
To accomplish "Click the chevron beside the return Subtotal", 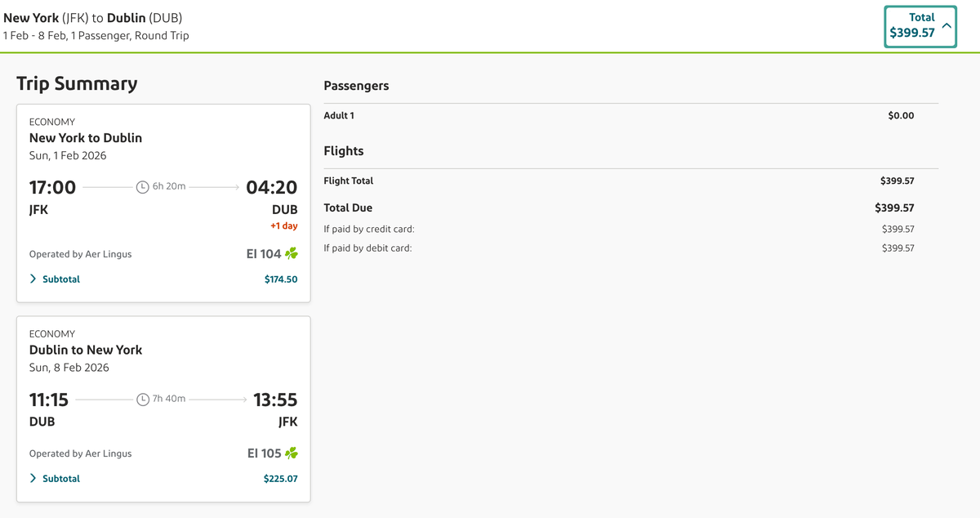I will point(33,478).
